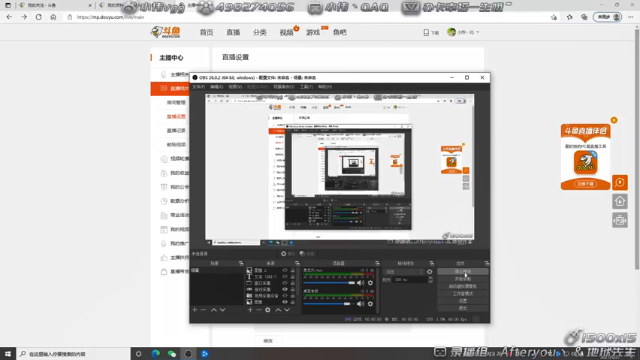Undock the sources panel using its header icon

click(297, 263)
